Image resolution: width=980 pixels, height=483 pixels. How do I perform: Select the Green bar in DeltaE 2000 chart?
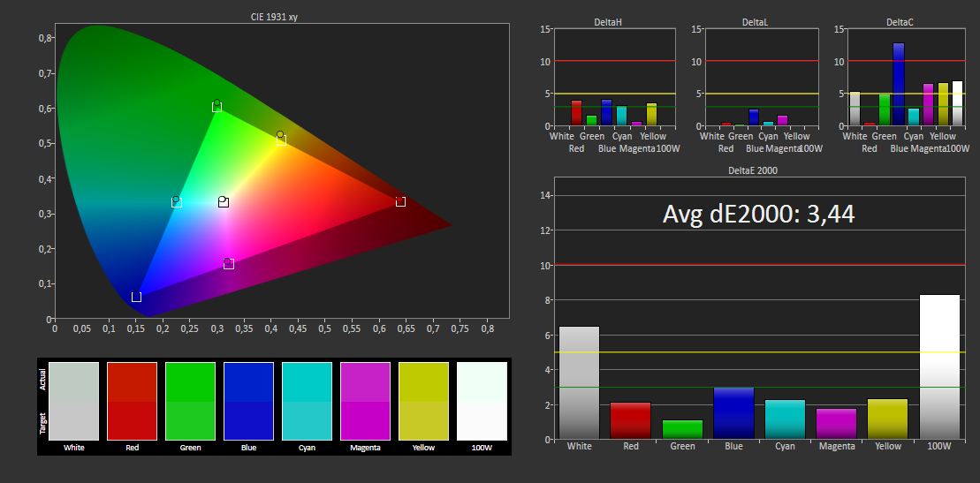click(x=682, y=429)
